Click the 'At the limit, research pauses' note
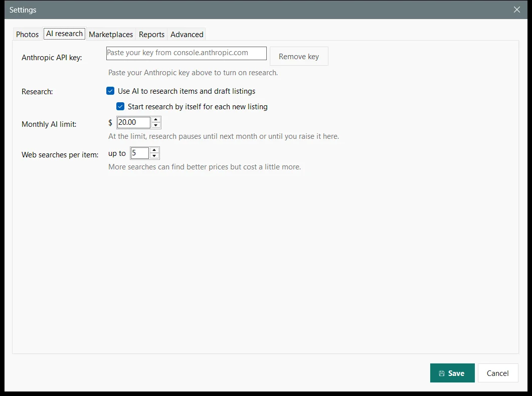 click(224, 136)
